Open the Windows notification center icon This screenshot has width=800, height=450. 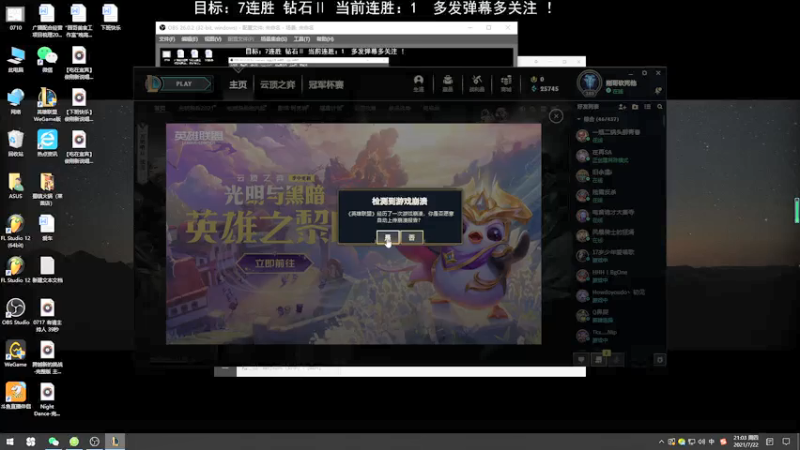coord(786,442)
